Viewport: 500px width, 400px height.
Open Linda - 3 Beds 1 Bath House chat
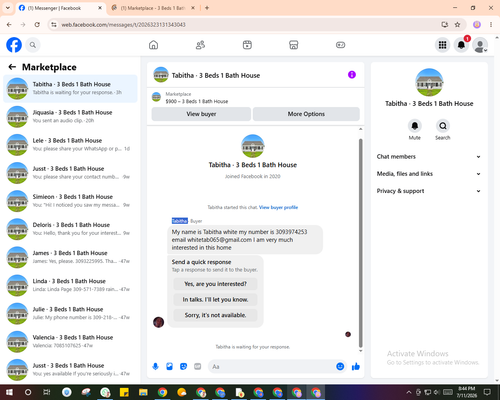coord(70,285)
